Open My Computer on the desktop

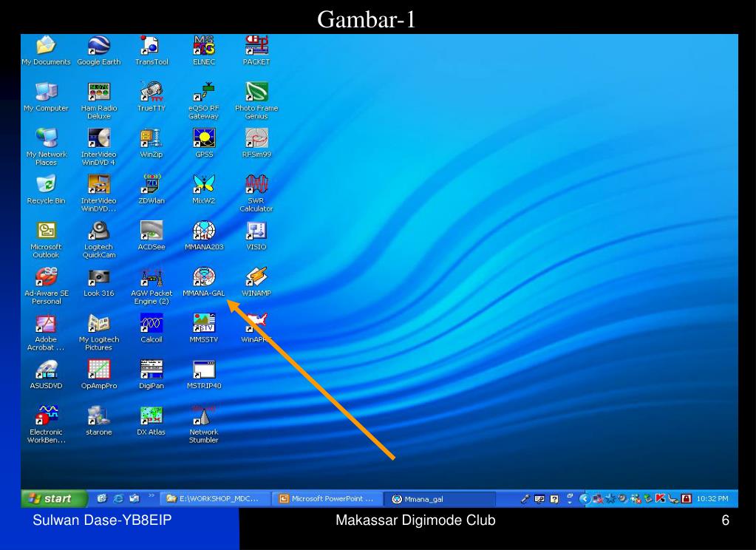tap(46, 97)
